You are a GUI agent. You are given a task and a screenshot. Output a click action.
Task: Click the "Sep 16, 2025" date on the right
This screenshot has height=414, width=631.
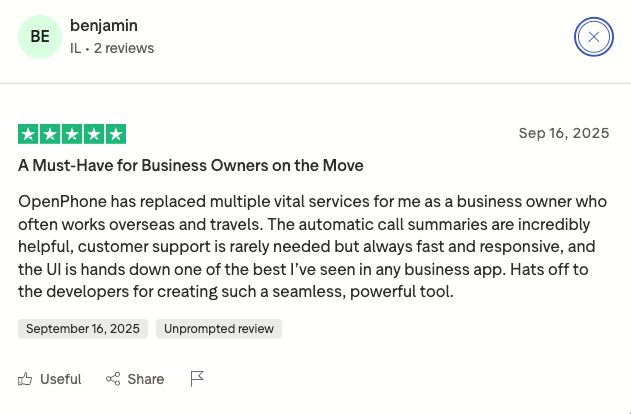coord(564,133)
